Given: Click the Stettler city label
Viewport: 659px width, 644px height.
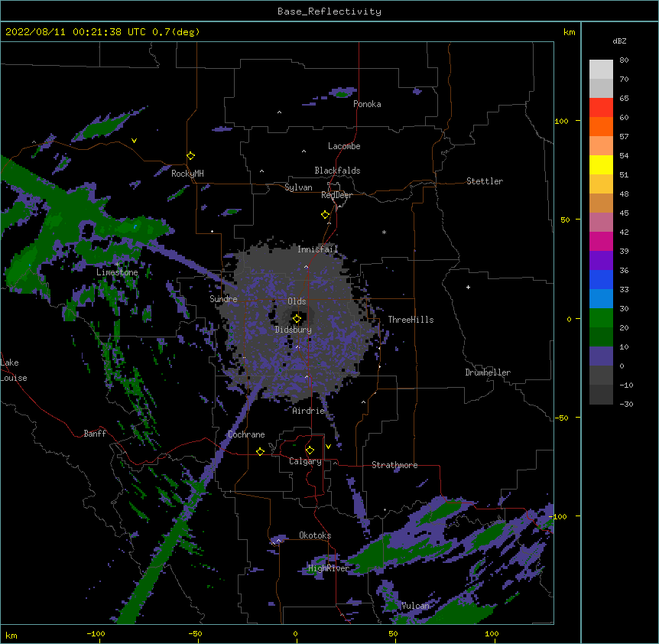Looking at the screenshot, I should [x=485, y=181].
